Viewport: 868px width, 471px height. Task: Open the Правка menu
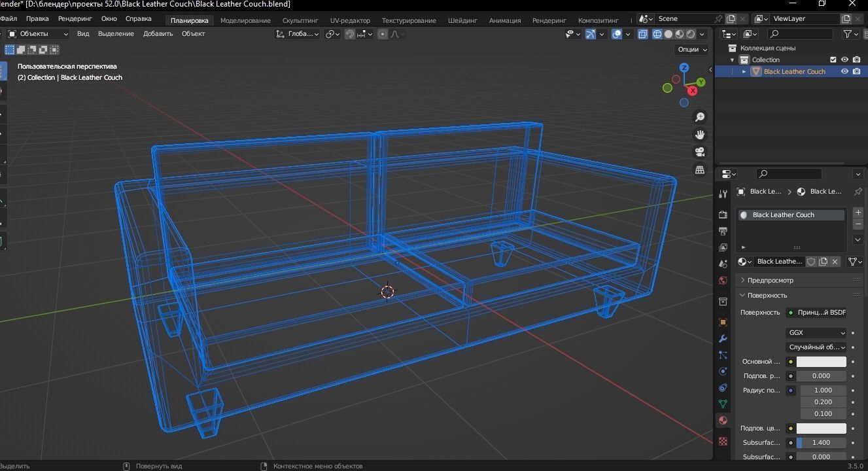tap(37, 19)
